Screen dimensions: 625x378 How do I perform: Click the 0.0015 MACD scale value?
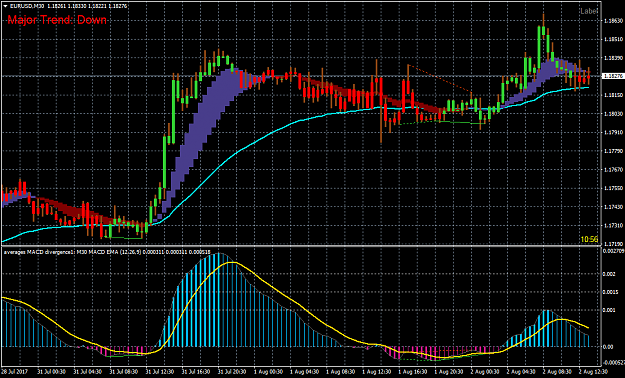pos(611,292)
